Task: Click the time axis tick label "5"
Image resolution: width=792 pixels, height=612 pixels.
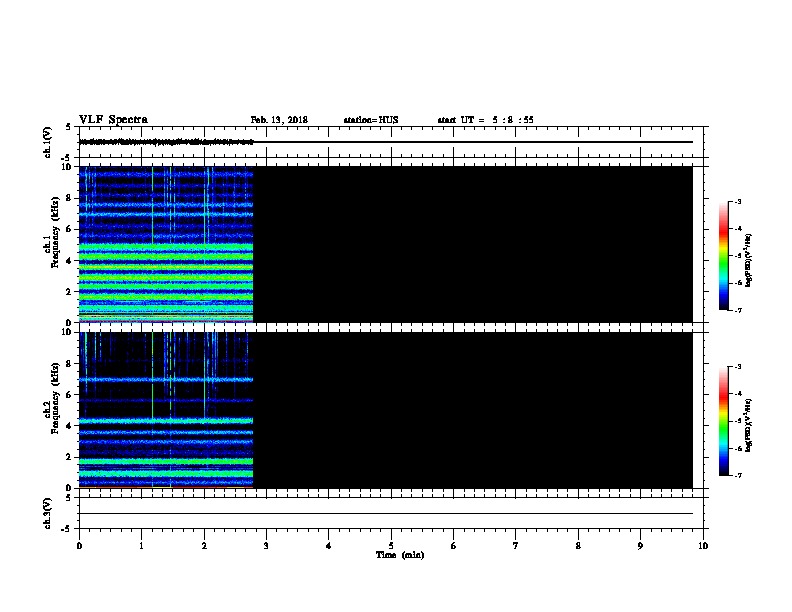Action: coord(391,545)
